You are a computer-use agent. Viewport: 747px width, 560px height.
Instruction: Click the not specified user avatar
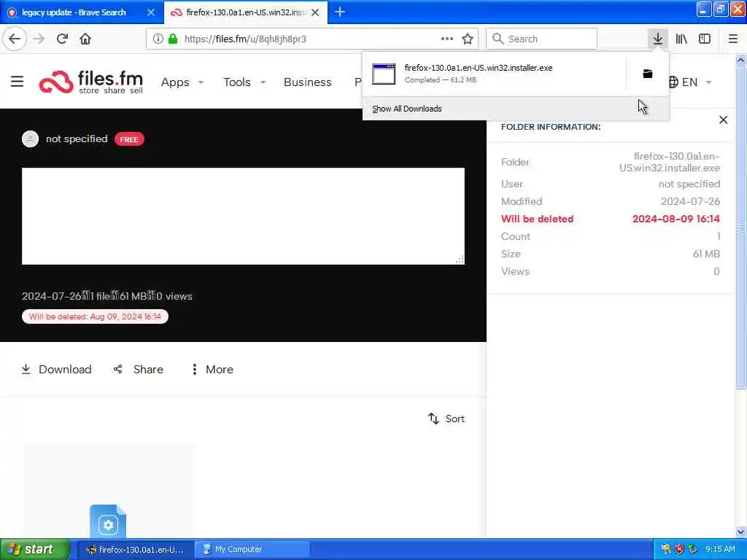coord(30,139)
